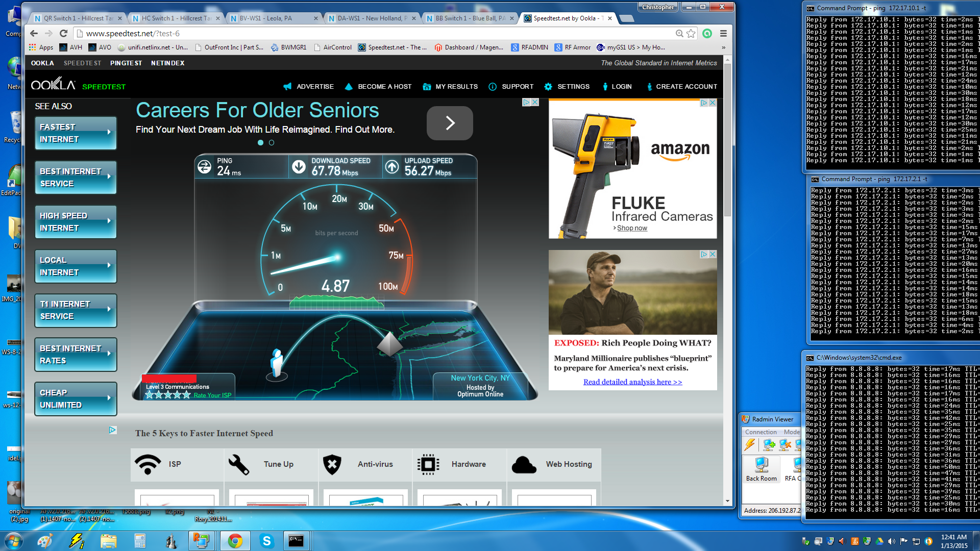The height and width of the screenshot is (551, 980).
Task: Click Create Account
Action: click(681, 87)
